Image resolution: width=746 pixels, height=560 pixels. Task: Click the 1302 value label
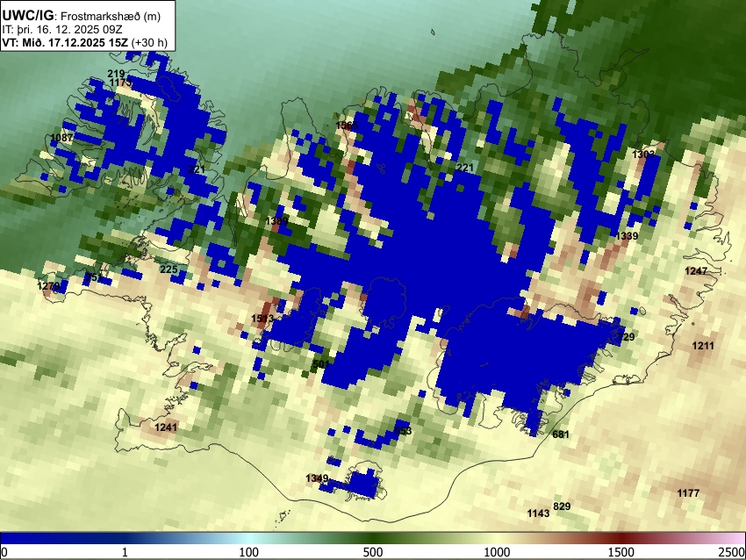tap(643, 154)
